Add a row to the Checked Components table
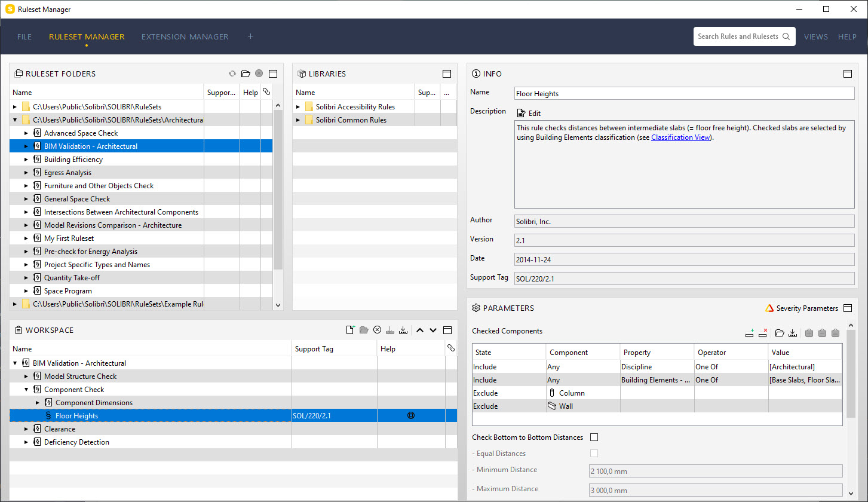Screen dimensions: 868x502 750,333
